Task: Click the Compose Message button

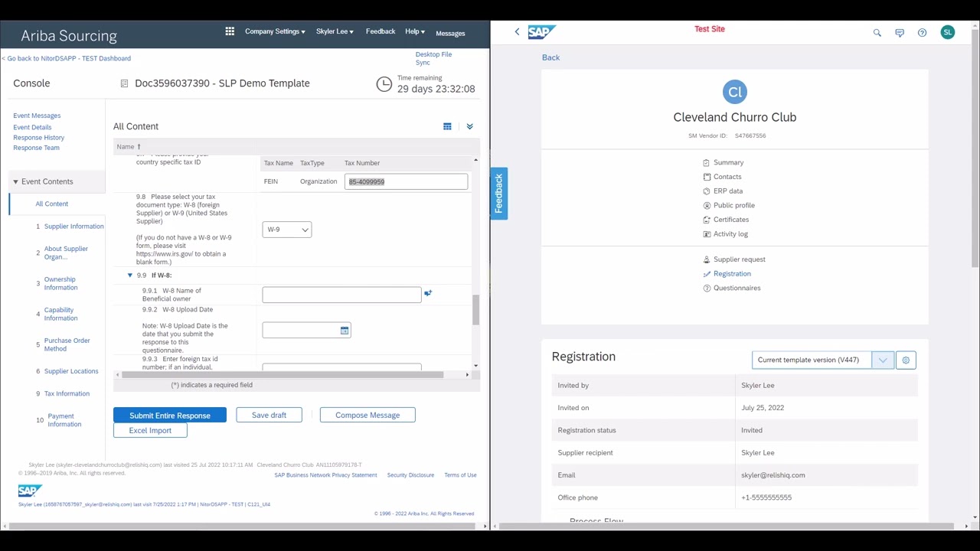Action: [x=367, y=416]
